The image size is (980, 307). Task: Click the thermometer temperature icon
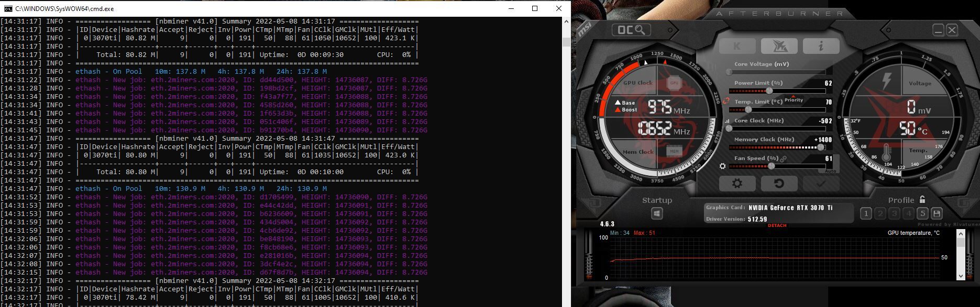(x=886, y=153)
